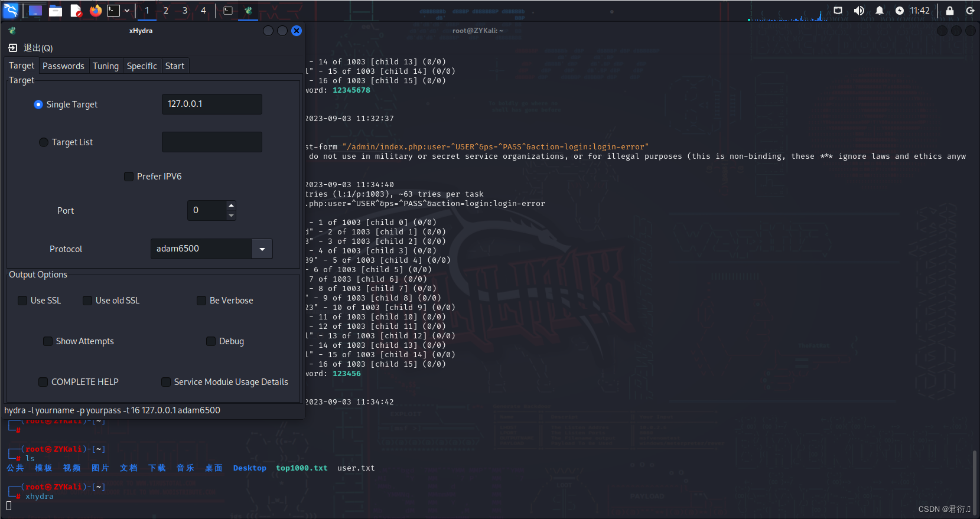Switch to the Tuning tab

tap(106, 66)
